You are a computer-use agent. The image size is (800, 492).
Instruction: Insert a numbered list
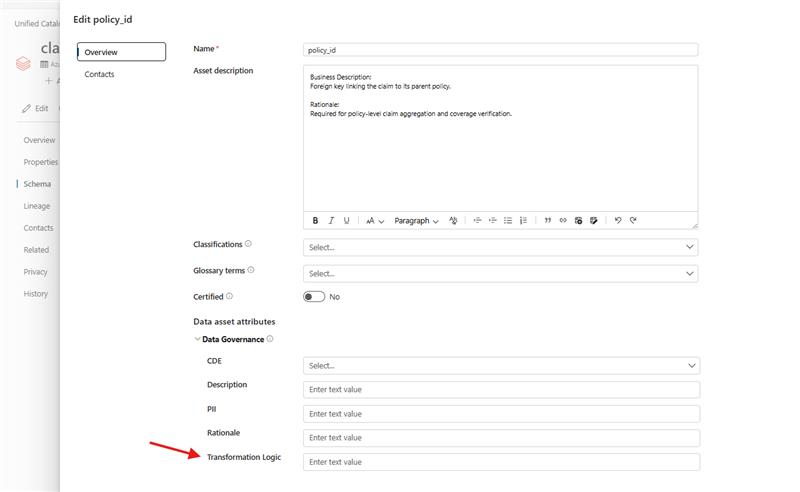[x=523, y=220]
